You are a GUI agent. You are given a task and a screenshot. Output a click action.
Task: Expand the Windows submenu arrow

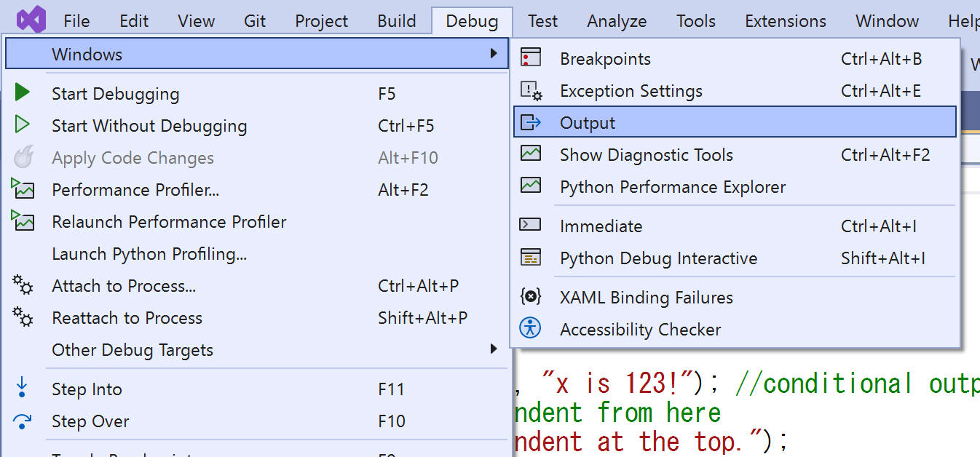[494, 54]
